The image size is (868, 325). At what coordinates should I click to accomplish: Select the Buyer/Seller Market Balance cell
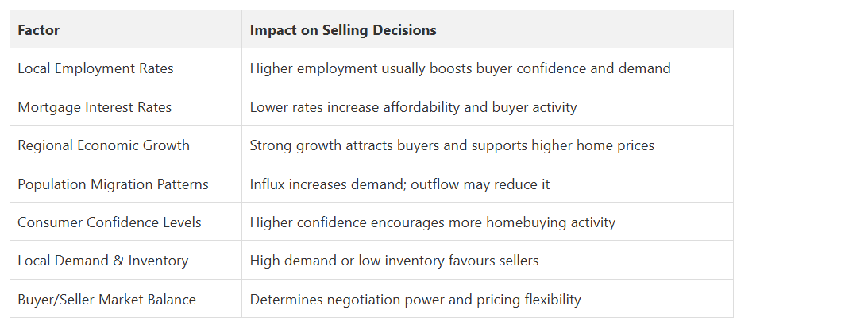pyautogui.click(x=125, y=299)
